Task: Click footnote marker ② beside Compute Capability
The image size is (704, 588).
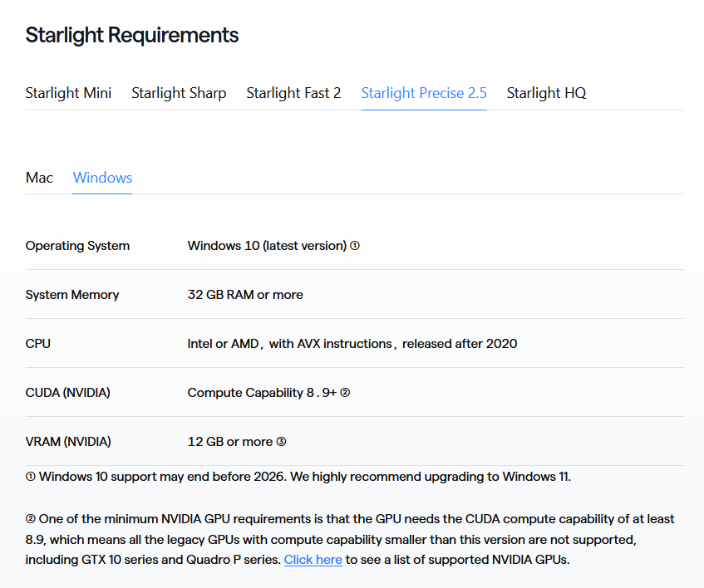Action: [345, 393]
